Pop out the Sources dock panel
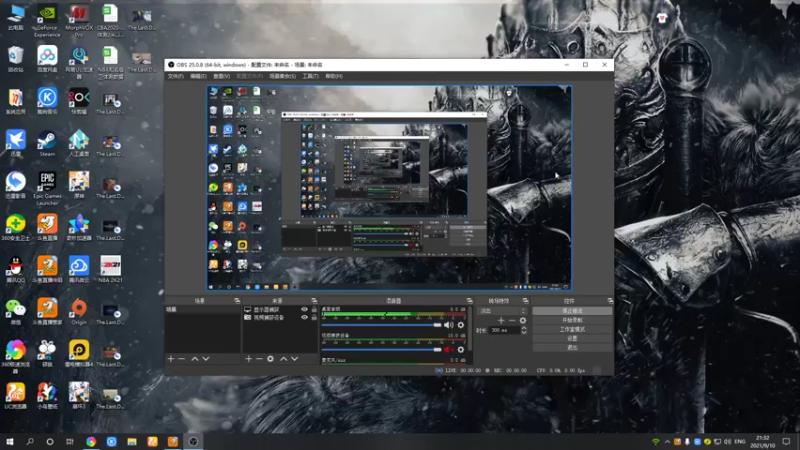Image resolution: width=800 pixels, height=450 pixels. click(x=314, y=301)
